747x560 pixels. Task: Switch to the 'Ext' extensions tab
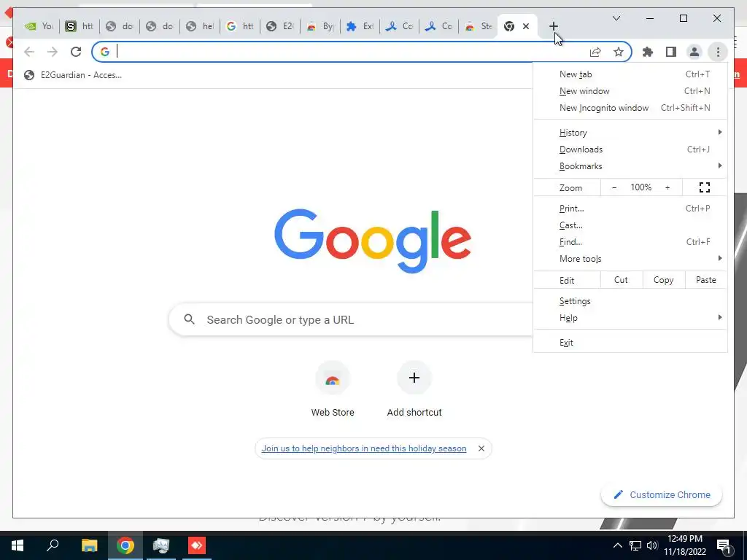[x=360, y=26]
